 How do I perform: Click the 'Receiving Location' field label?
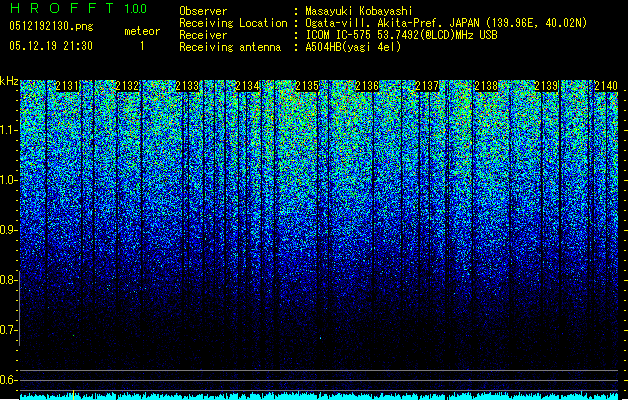point(233,23)
